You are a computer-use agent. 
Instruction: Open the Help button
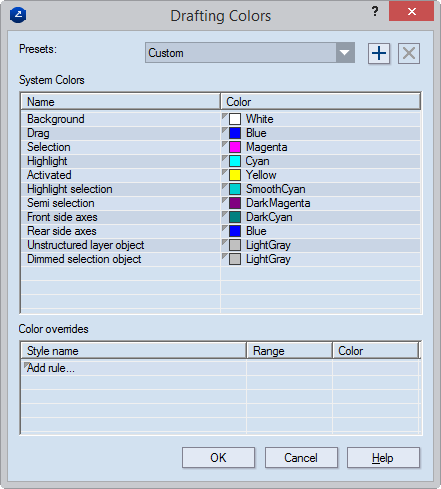[x=383, y=458]
